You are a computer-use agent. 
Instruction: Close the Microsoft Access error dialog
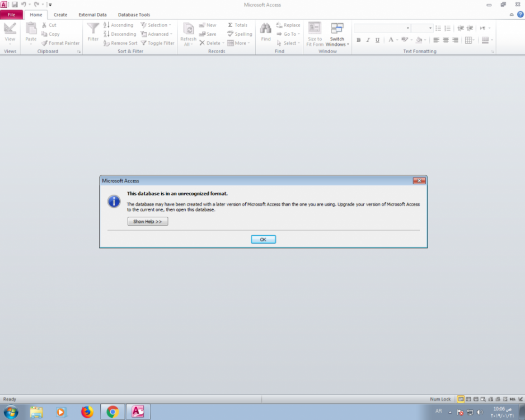[419, 181]
